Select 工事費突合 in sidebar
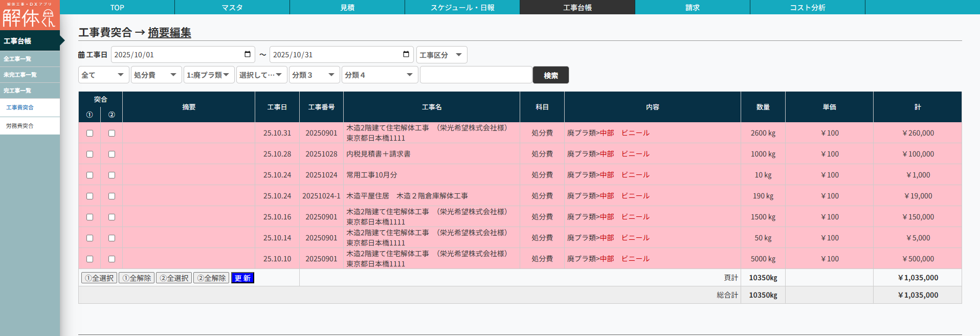The image size is (980, 336). (30, 107)
